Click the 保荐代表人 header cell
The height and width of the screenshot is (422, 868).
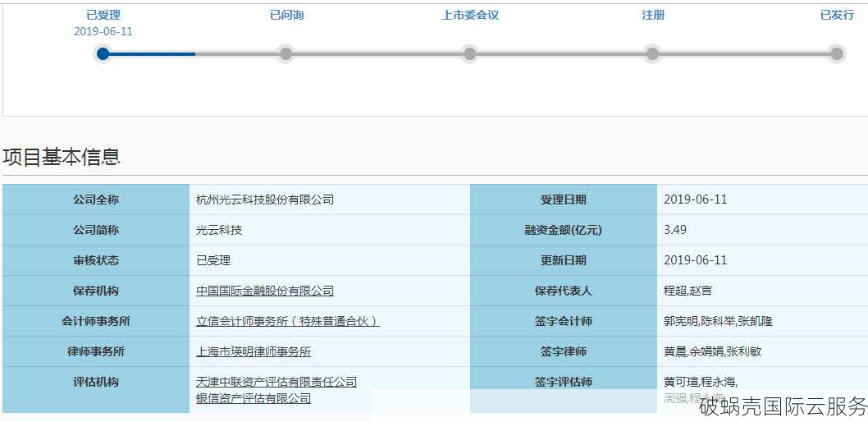pos(564,291)
